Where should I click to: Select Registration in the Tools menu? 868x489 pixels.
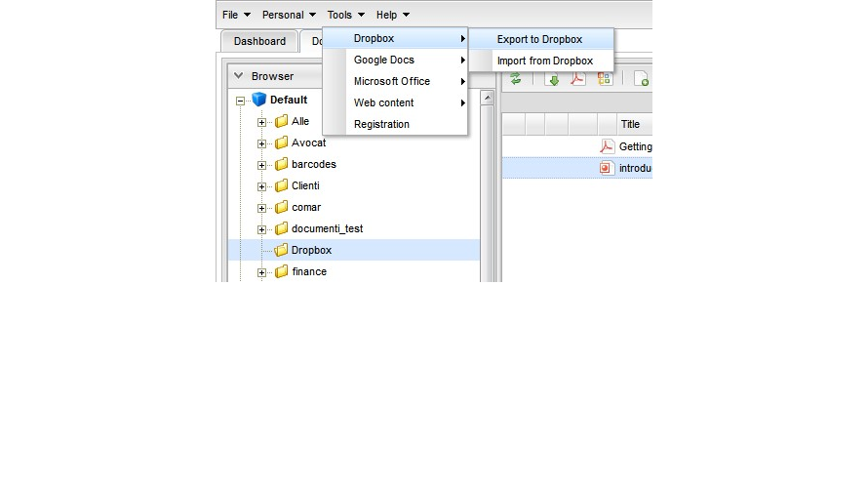coord(395,125)
